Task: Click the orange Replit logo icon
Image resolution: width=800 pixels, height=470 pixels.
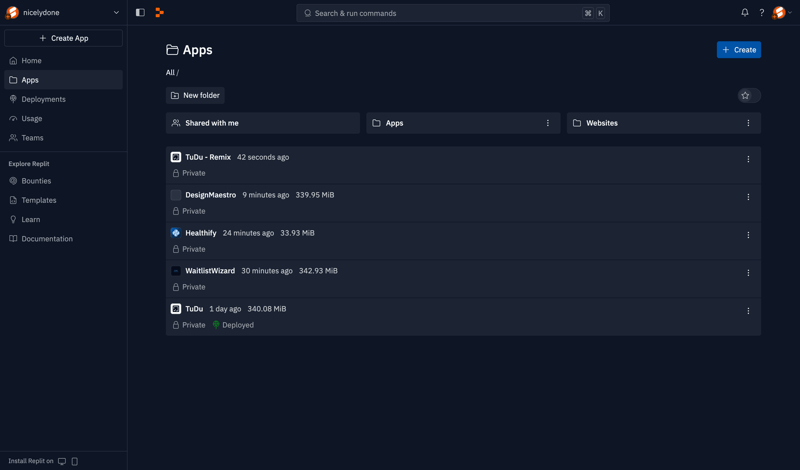Action: coord(160,13)
